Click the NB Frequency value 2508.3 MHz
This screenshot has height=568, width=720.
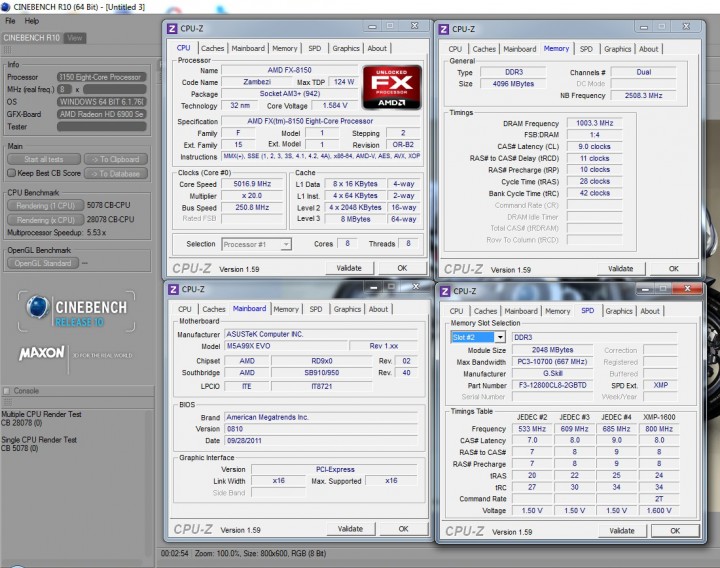(643, 96)
